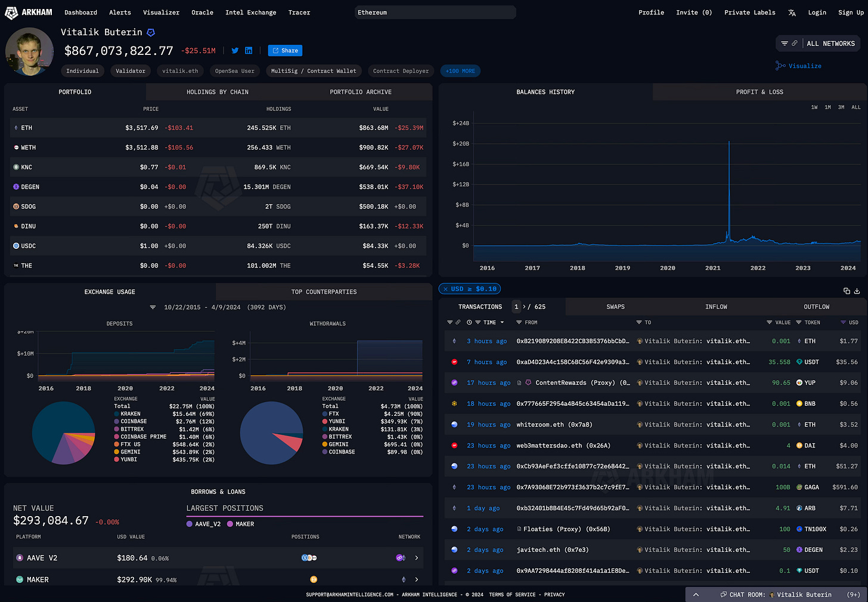Image resolution: width=868 pixels, height=602 pixels.
Task: Click the KRAKEN deposits legend swatch
Action: 117,414
